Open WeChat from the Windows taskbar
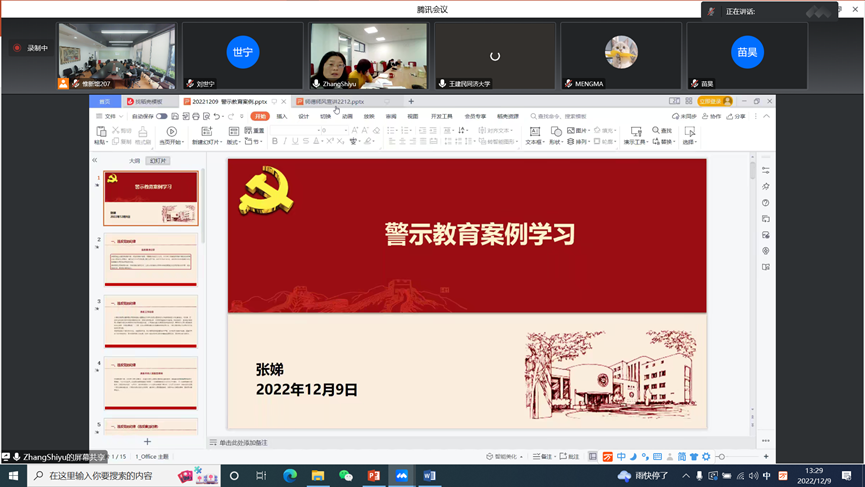Screen dimensions: 865x487 346,476
